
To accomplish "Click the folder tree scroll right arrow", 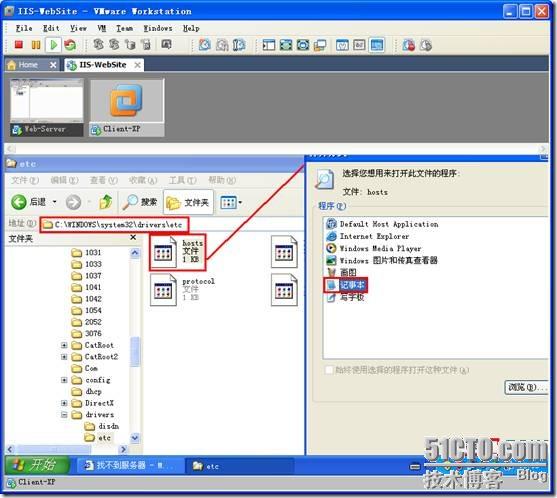I will pyautogui.click(x=123, y=449).
